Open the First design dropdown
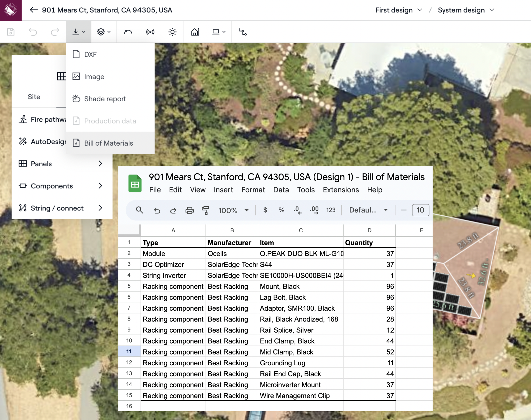531x420 pixels. click(x=398, y=10)
